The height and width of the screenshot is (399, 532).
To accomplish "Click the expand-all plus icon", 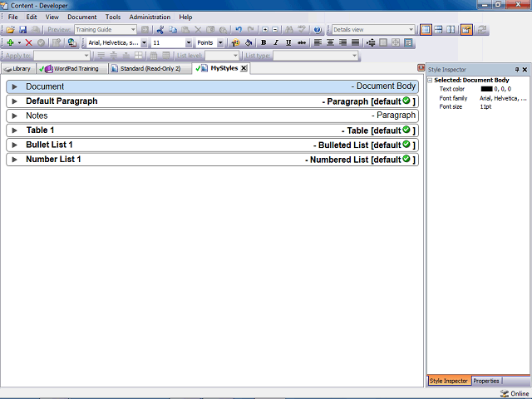I will [265, 30].
